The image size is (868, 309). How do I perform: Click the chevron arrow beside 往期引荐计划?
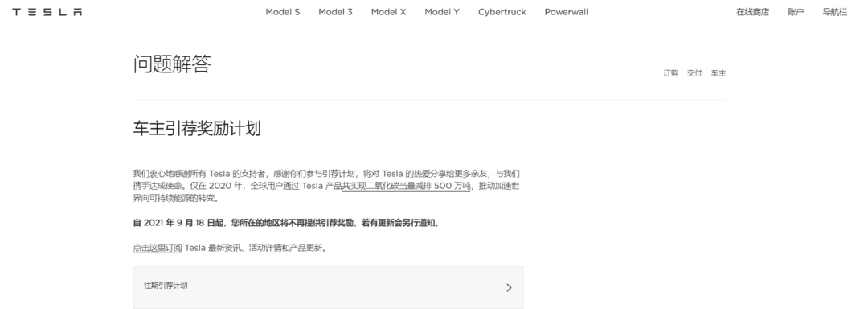tap(509, 287)
